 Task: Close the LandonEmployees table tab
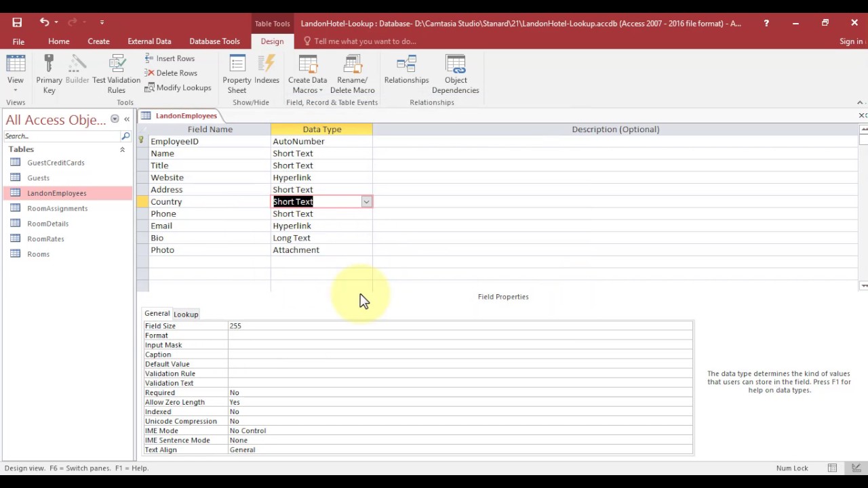tap(862, 116)
